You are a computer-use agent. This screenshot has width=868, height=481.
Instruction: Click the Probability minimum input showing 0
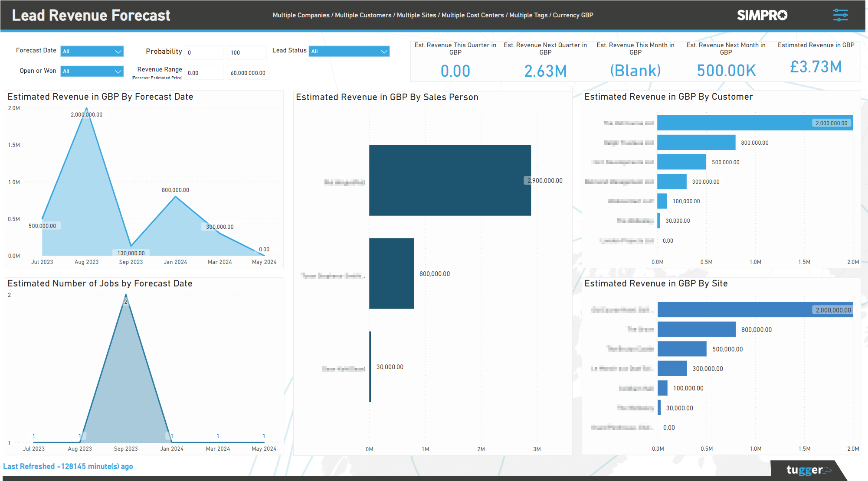[x=204, y=52]
